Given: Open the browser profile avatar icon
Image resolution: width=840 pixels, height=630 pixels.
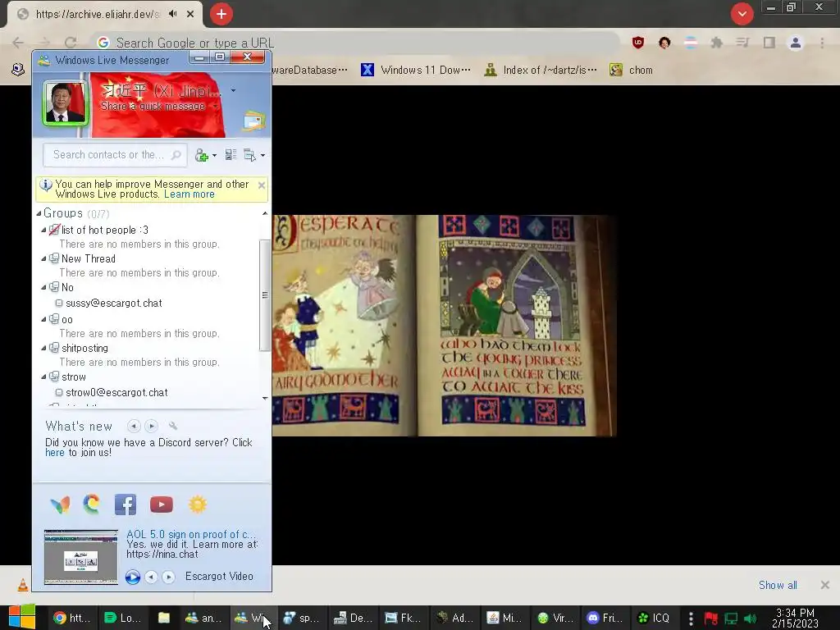Looking at the screenshot, I should [x=796, y=43].
